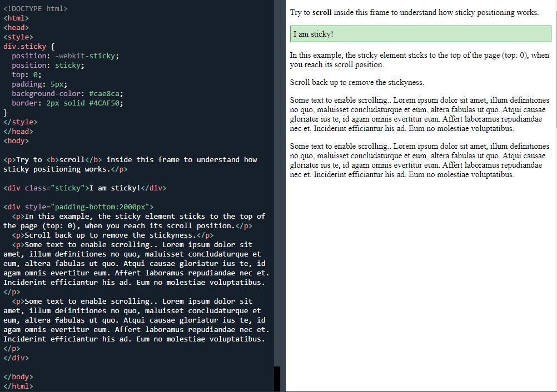Image resolution: width=557 pixels, height=392 pixels.
Task: Click the code editor's black scrollbar thumb
Action: 277,379
